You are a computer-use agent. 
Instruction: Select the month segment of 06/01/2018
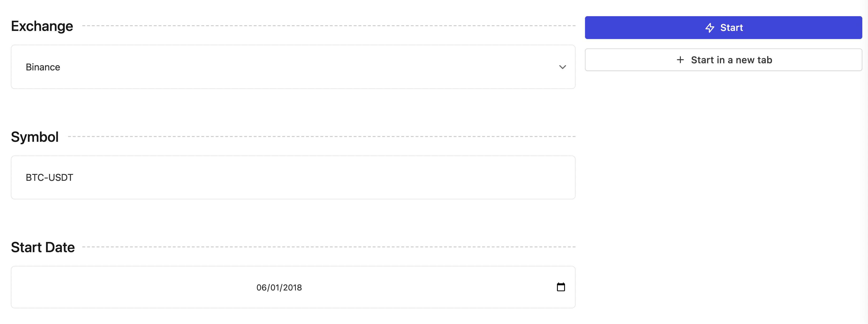[261, 288]
